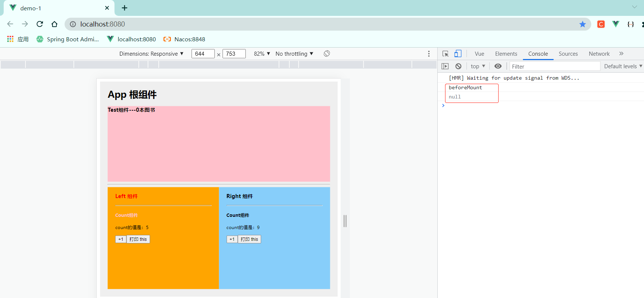Select the demo-1 browser tab
This screenshot has height=298, width=644.
59,8
